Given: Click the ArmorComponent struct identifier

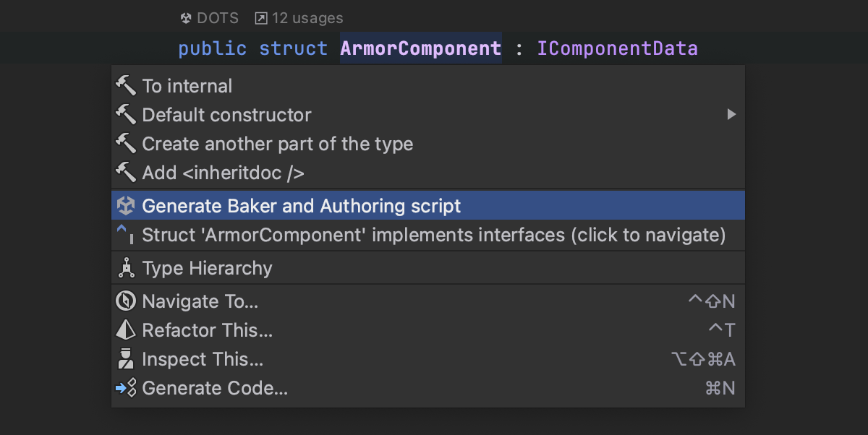Looking at the screenshot, I should [x=420, y=48].
